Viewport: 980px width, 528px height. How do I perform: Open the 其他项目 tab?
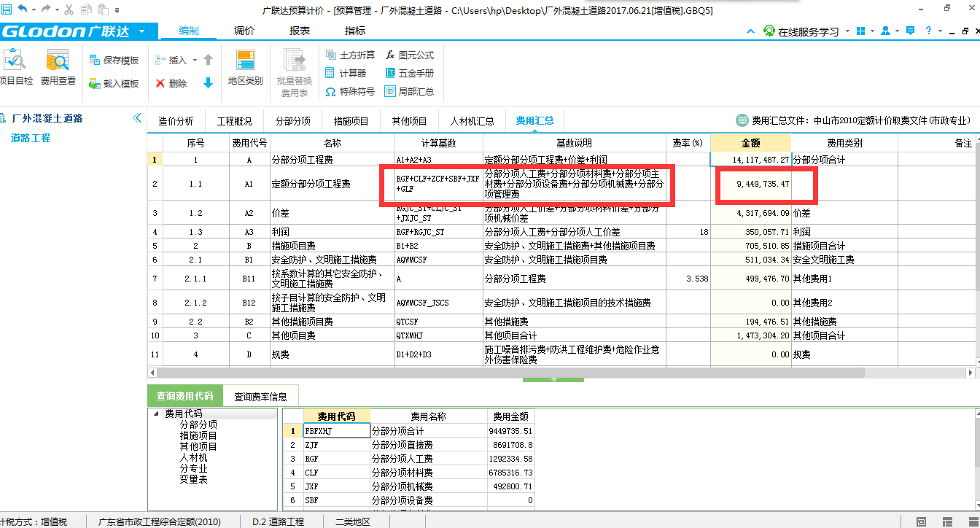click(409, 121)
